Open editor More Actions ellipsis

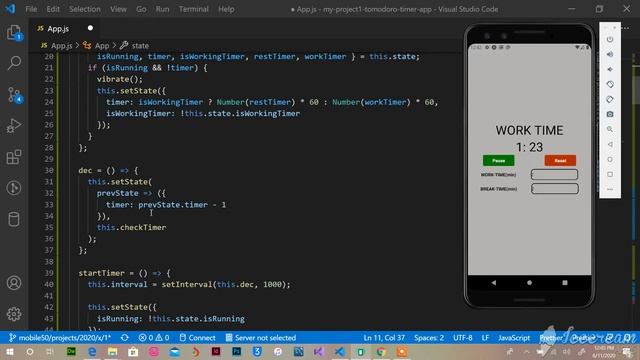(626, 28)
